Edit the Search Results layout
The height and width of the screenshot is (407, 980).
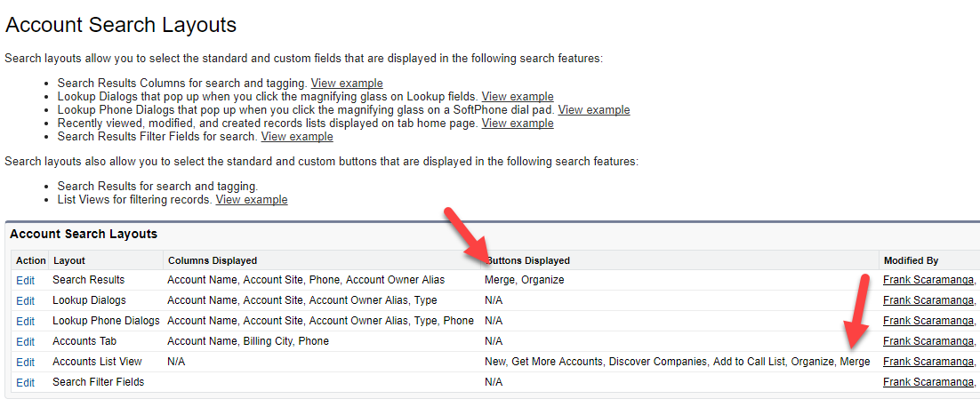(x=25, y=280)
